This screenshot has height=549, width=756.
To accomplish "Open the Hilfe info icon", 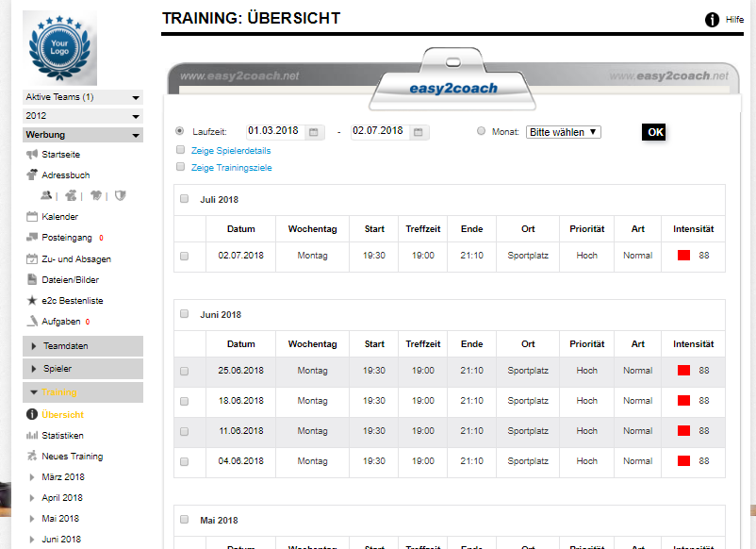I will pyautogui.click(x=713, y=20).
